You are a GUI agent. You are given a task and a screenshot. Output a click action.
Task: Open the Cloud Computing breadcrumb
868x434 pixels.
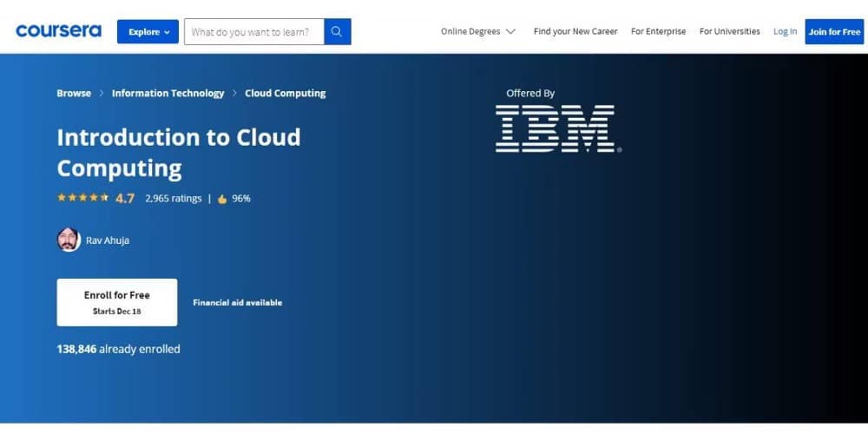(x=285, y=93)
